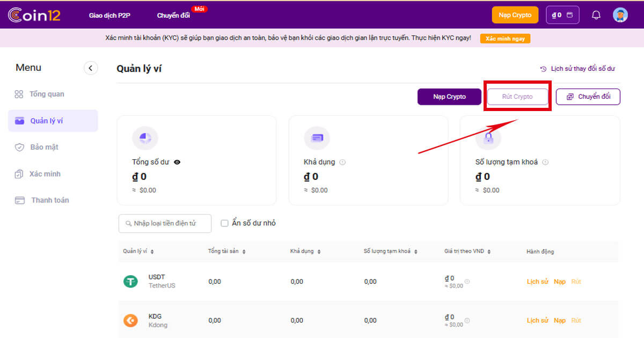The height and width of the screenshot is (338, 644).
Task: Click the USDT Tether coin icon
Action: (130, 281)
